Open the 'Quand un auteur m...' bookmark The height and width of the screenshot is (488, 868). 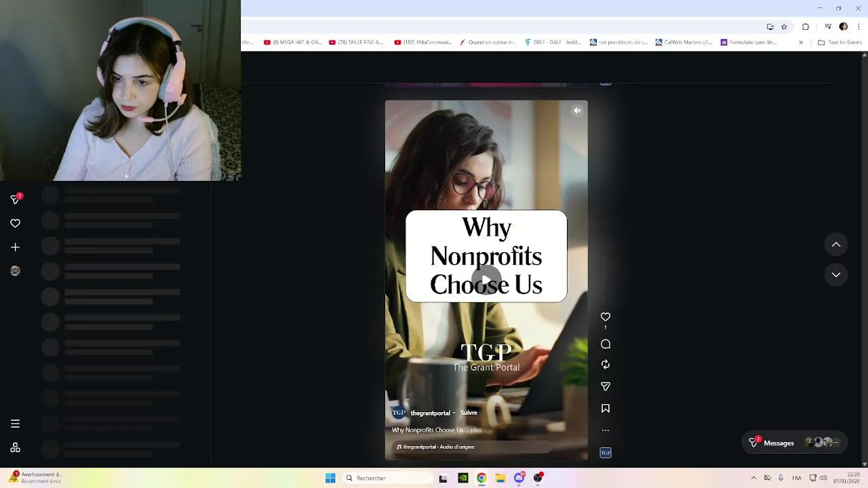point(488,42)
